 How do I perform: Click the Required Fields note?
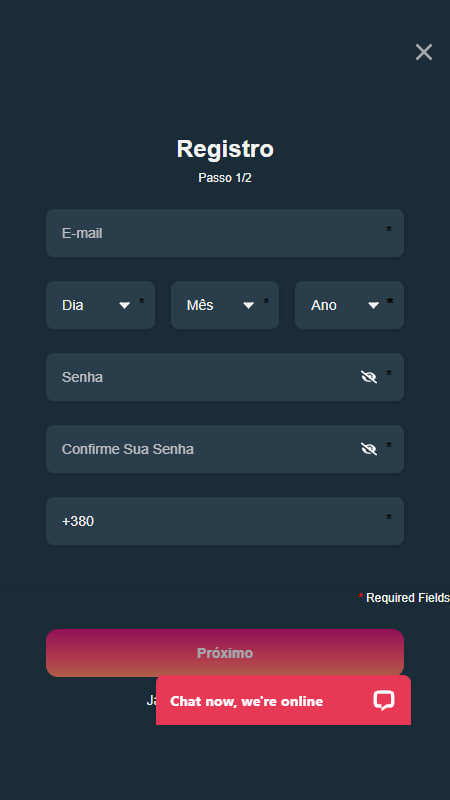[x=404, y=597]
